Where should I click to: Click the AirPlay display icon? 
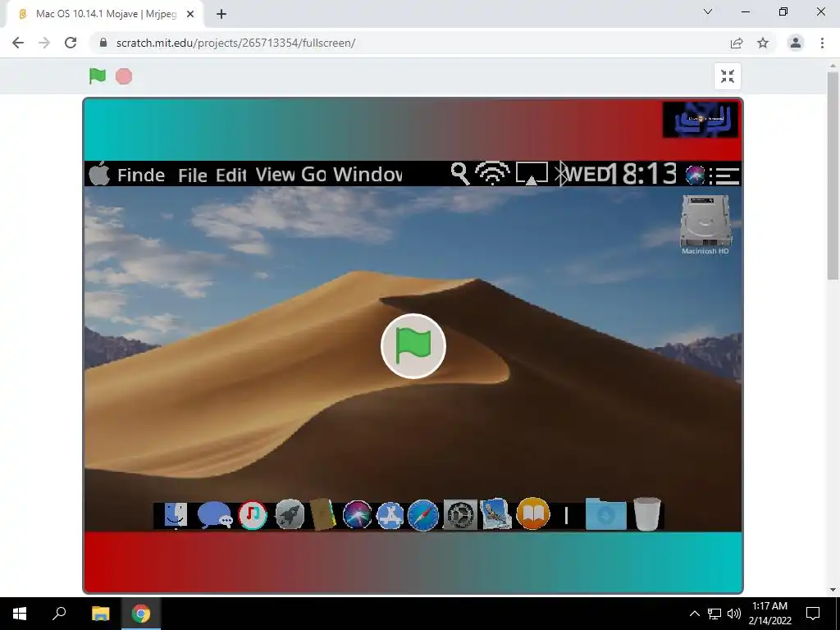(x=532, y=174)
